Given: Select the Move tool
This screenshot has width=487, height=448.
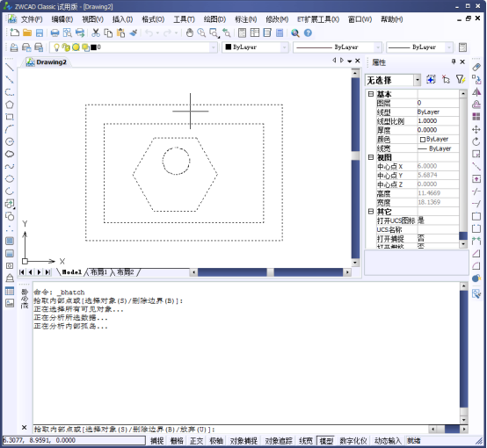Looking at the screenshot, I should pos(476,129).
